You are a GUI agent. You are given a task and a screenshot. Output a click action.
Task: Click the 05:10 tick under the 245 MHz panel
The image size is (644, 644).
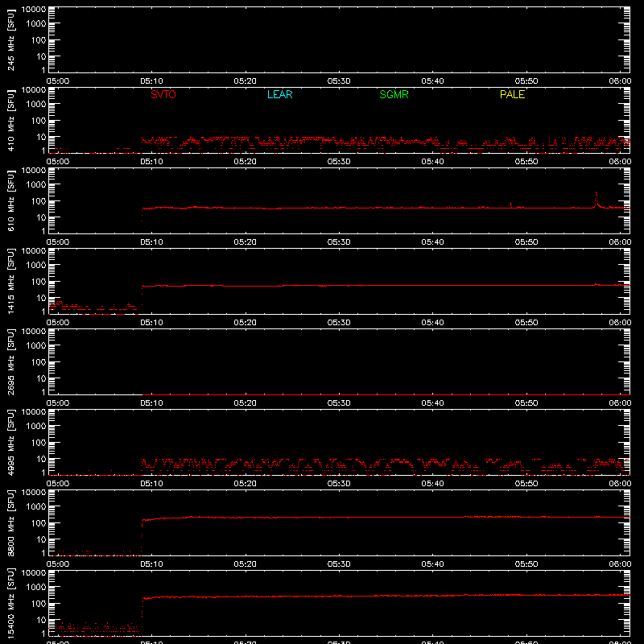point(151,81)
